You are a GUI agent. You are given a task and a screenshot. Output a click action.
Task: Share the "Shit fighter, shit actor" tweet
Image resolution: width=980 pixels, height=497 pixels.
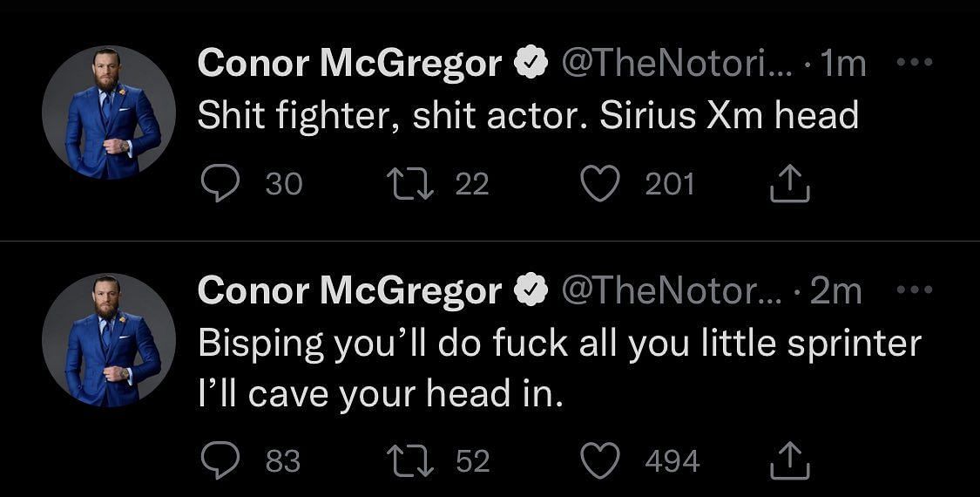click(x=790, y=184)
